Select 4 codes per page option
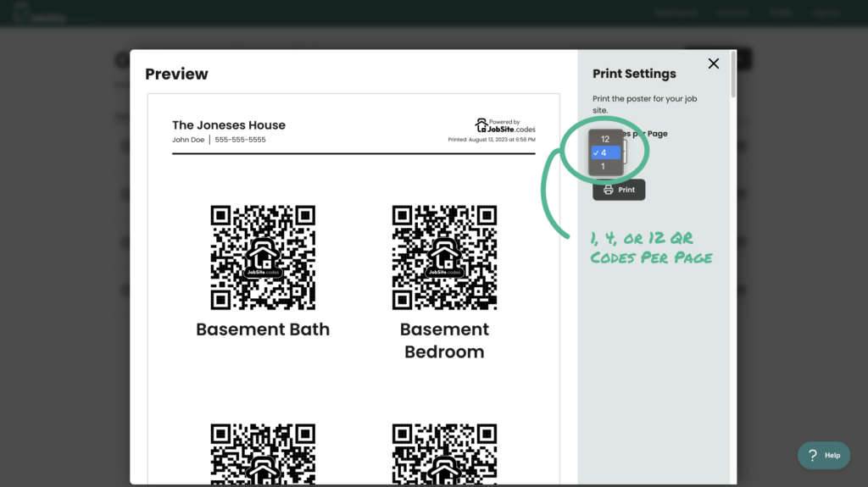This screenshot has width=868, height=487. 605,152
